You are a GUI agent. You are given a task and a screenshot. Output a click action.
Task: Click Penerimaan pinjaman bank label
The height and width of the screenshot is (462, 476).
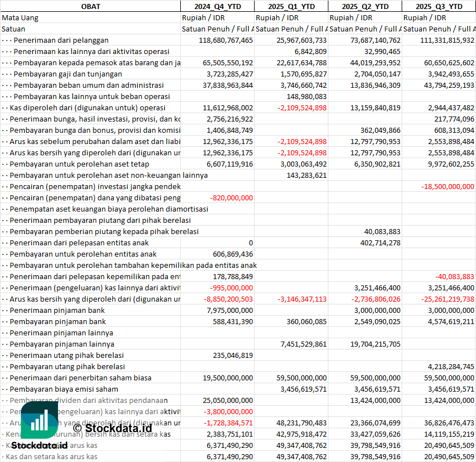57,310
